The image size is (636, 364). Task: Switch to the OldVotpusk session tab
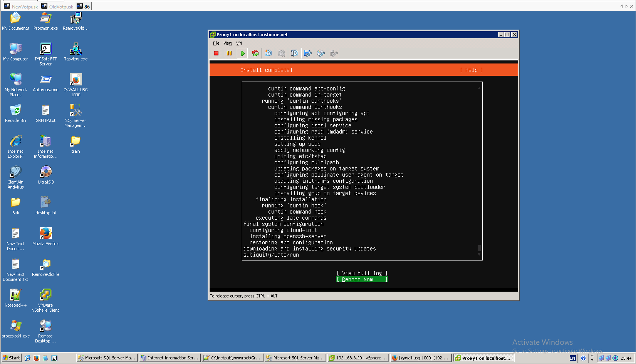click(57, 7)
